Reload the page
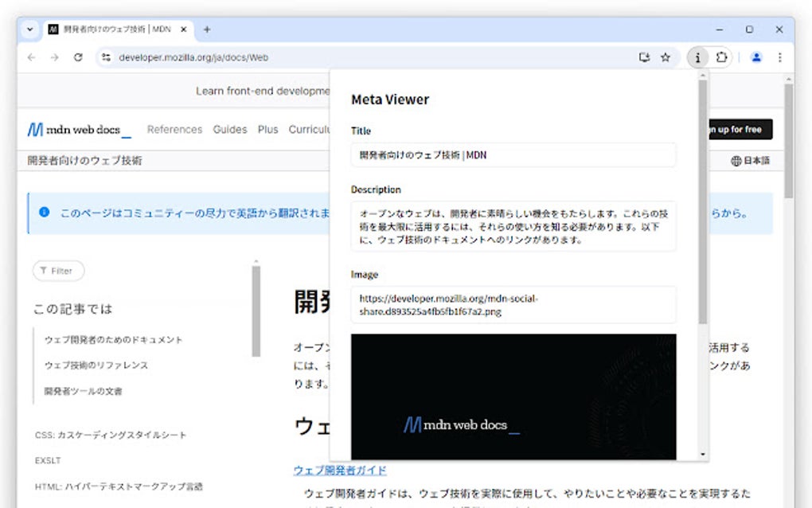812x508 pixels. pyautogui.click(x=78, y=57)
